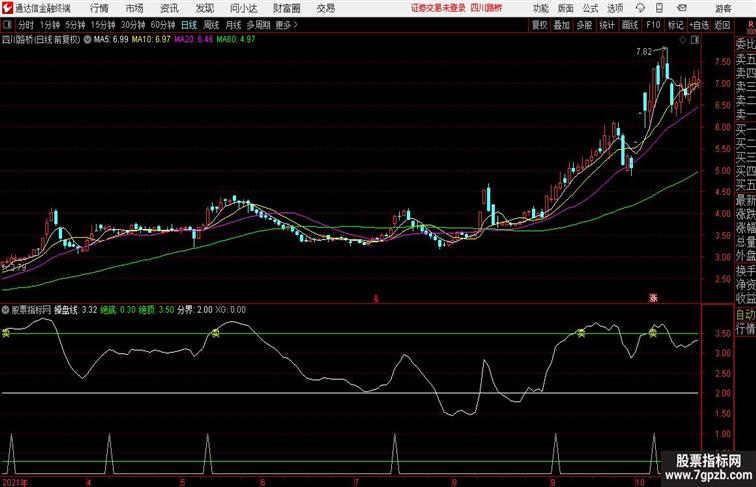Open the mail envelope icon
756x487 pixels.
click(682, 8)
